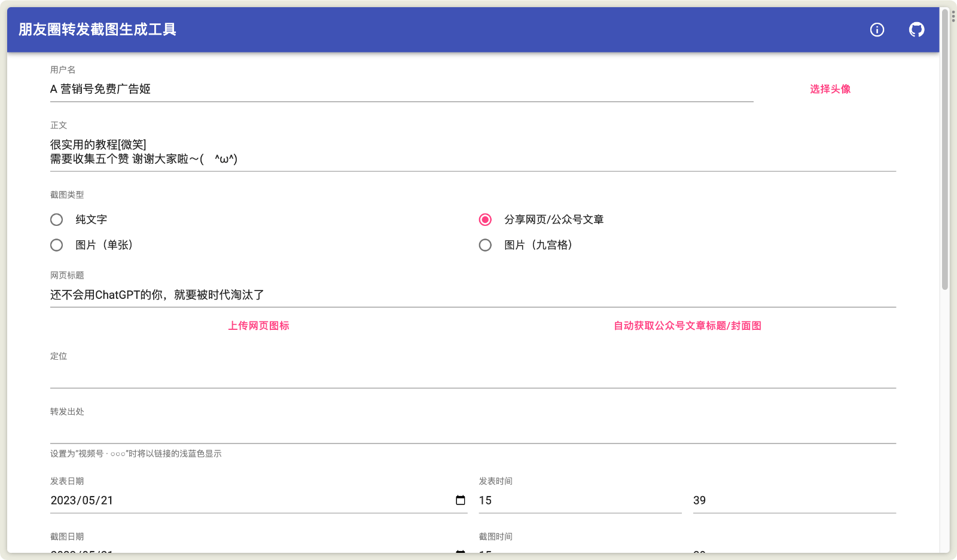Viewport: 957px width, 560px height.
Task: Select the 图片（九宫格）screenshot type
Action: (x=485, y=245)
